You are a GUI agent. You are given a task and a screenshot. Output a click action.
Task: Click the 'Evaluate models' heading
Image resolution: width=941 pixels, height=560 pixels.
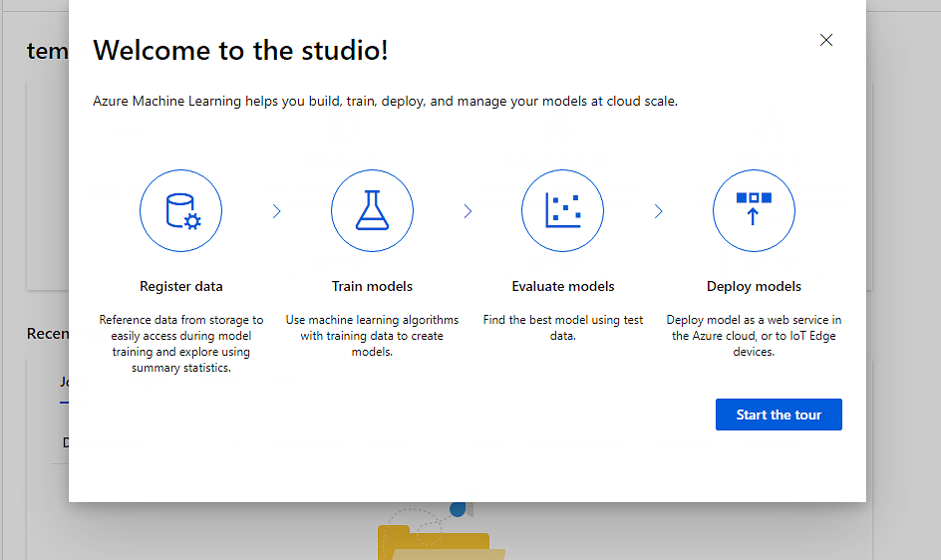563,286
